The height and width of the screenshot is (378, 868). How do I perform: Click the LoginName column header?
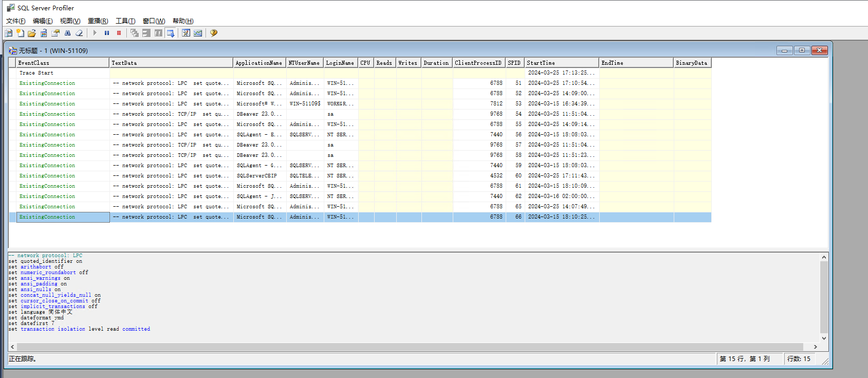341,63
